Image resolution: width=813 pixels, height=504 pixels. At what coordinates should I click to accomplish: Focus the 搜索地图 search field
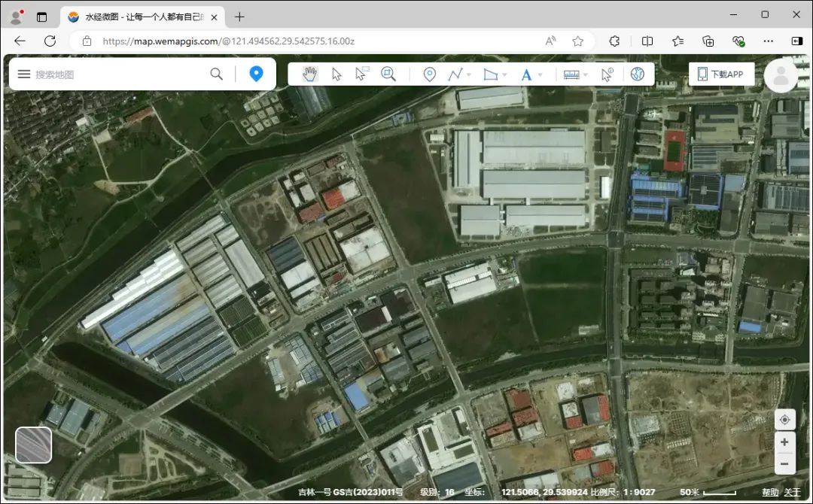click(119, 74)
